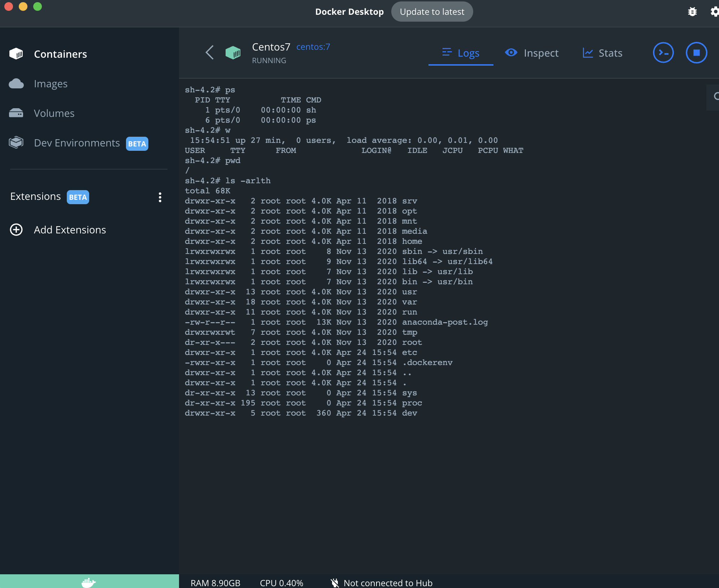Open the centos:7 image link
This screenshot has height=588, width=719.
pyautogui.click(x=313, y=47)
